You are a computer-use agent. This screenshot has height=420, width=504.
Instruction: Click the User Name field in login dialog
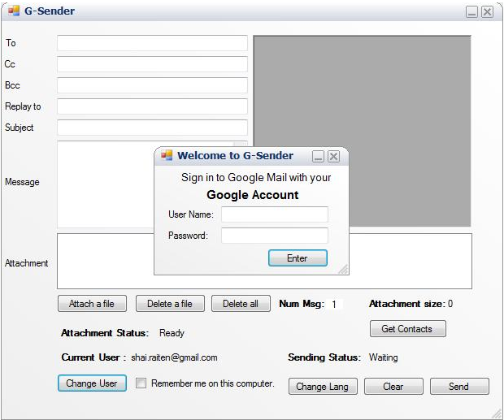pyautogui.click(x=275, y=214)
